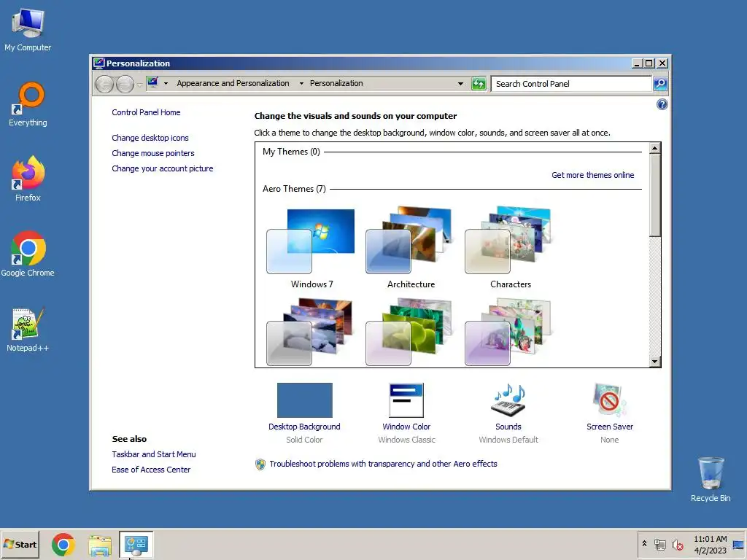Open address bar history dropdown
This screenshot has height=560, width=747.
pyautogui.click(x=460, y=84)
